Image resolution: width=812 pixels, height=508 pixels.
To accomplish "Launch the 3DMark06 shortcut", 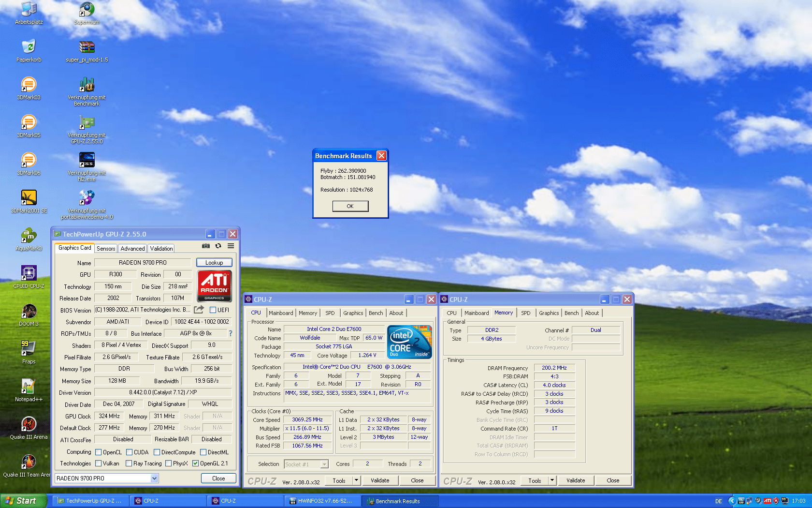I will pyautogui.click(x=29, y=164).
